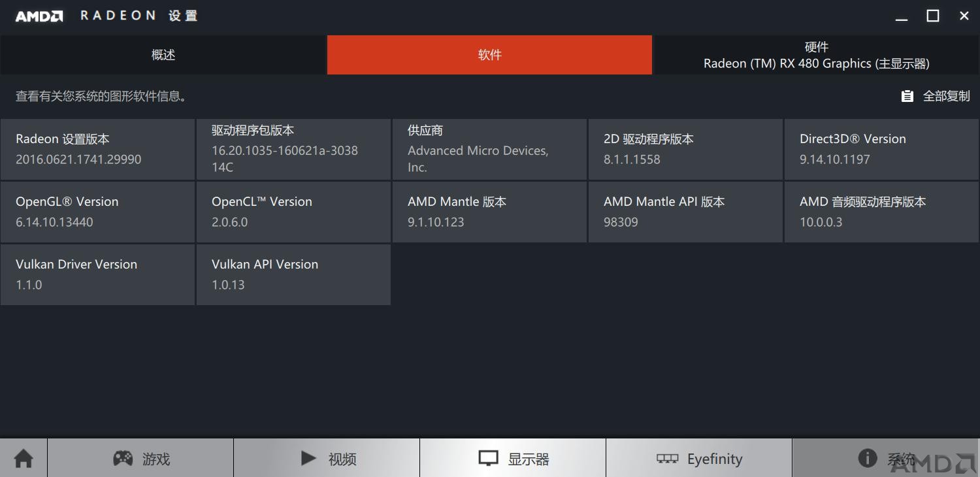The width and height of the screenshot is (980, 477).
Task: Select the AMD Mantle 版本 tile
Action: (x=489, y=212)
